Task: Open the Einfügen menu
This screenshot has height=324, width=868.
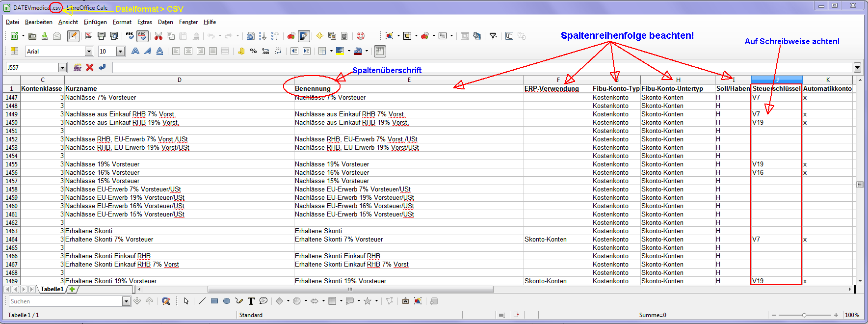Action: tap(95, 22)
